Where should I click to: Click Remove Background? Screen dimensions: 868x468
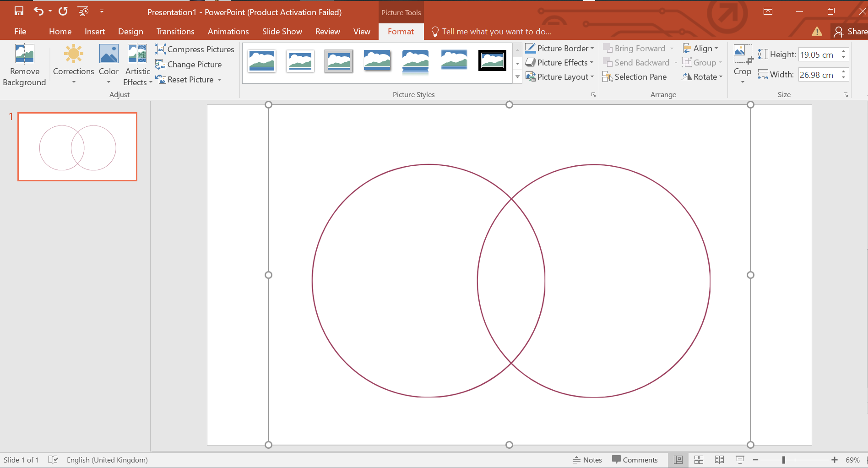point(25,65)
